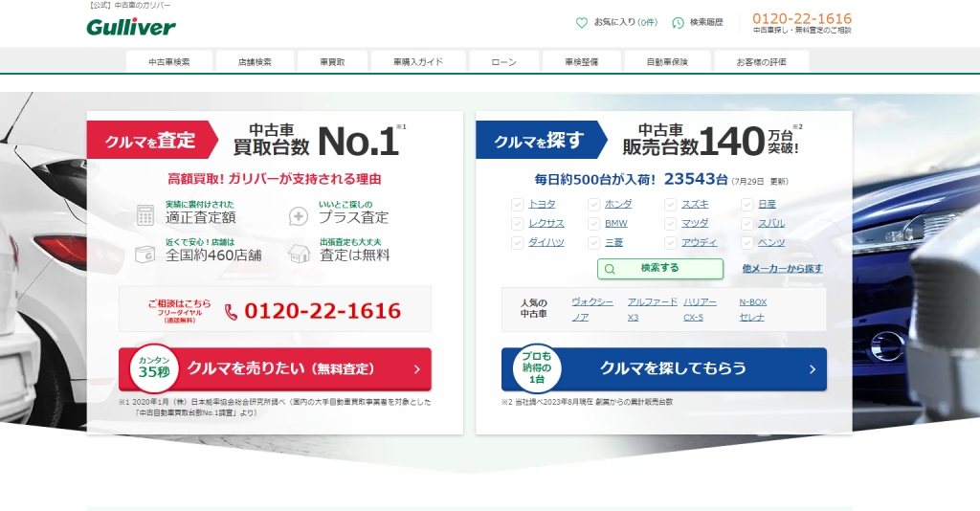The height and width of the screenshot is (511, 980).
Task: Click the blue クルマを探す banner
Action: click(x=542, y=140)
